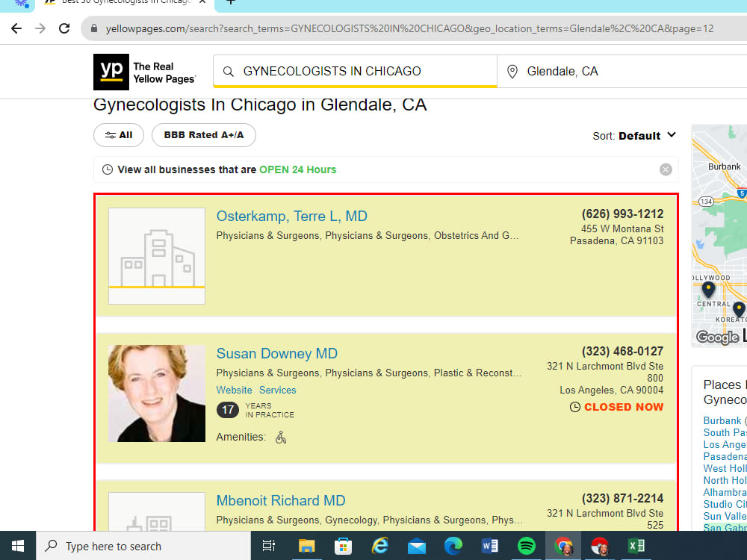Click phone number (626) 993-1212
This screenshot has height=560, width=747.
pos(622,214)
